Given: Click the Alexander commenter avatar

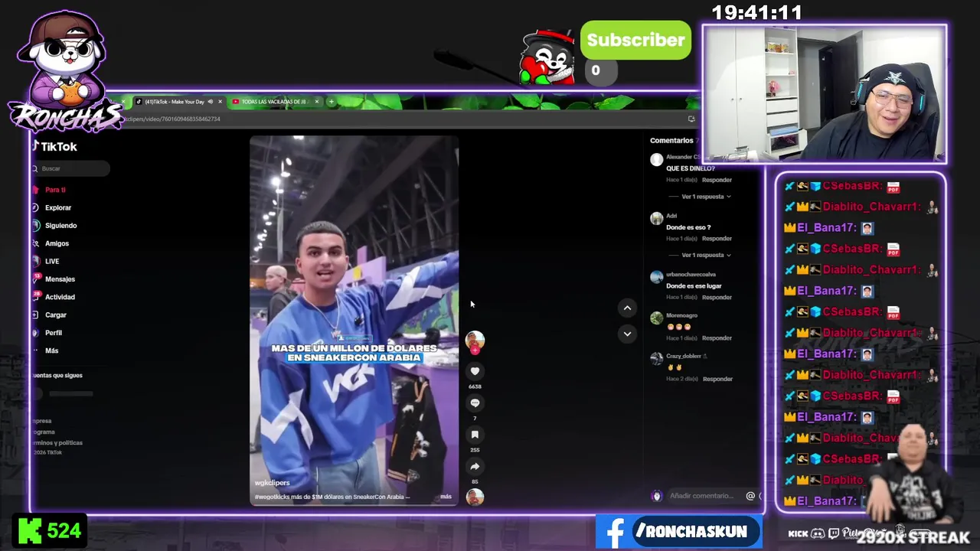Looking at the screenshot, I should coord(656,159).
